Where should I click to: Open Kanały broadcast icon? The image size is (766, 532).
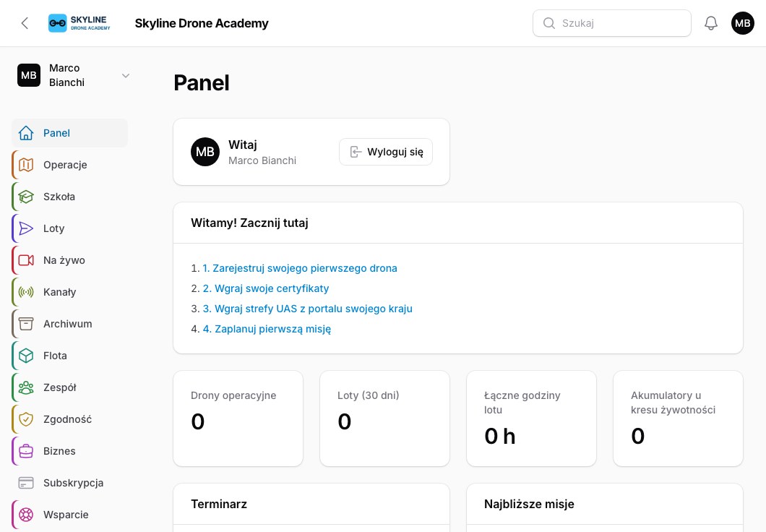click(26, 291)
